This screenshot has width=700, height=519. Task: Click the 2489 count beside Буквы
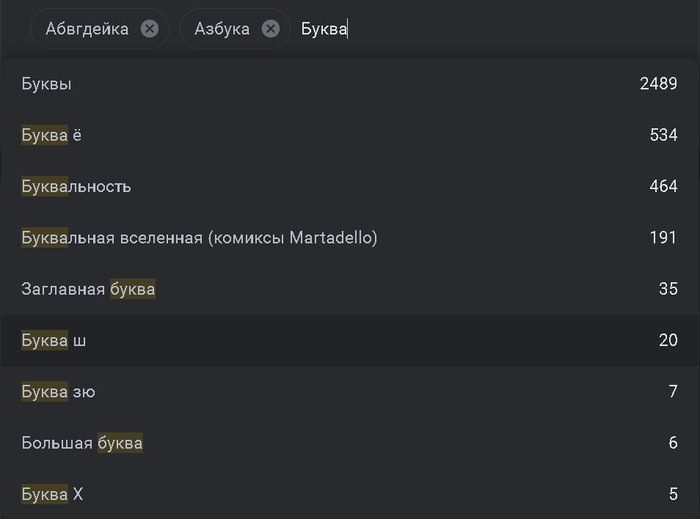pyautogui.click(x=658, y=84)
